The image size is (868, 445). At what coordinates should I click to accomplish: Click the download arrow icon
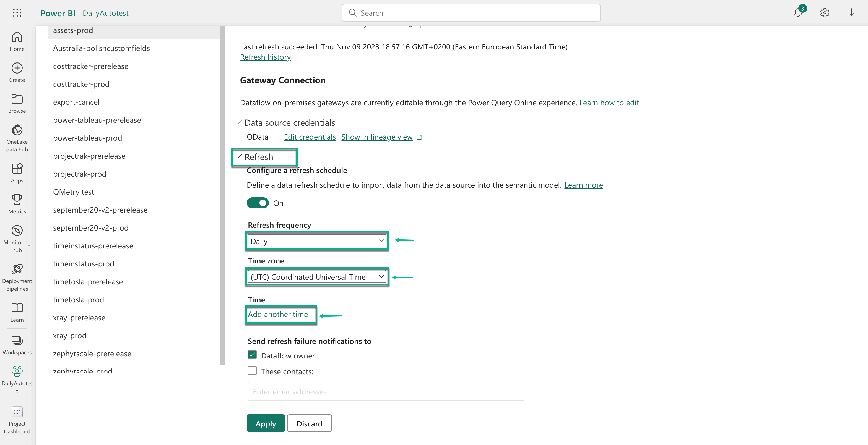point(851,13)
